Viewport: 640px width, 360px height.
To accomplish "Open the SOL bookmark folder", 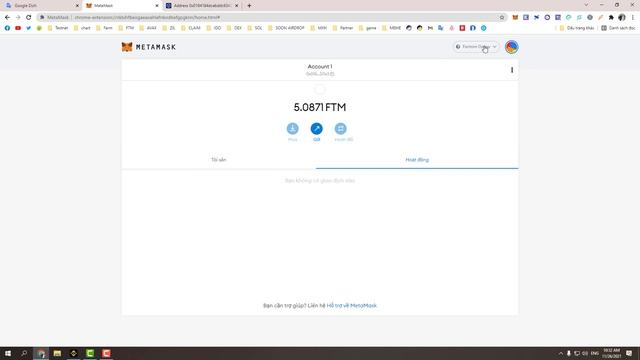I will coord(255,28).
